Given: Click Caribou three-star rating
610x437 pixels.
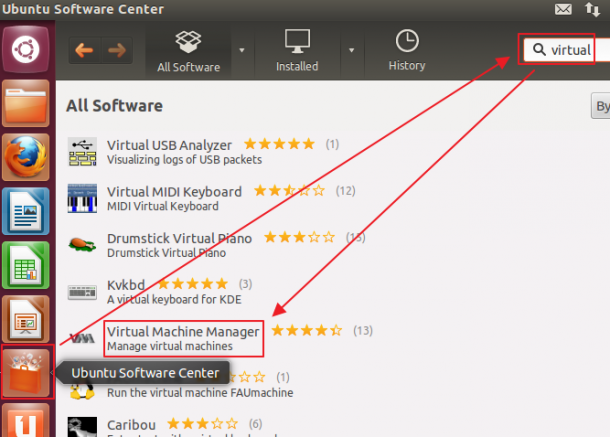Looking at the screenshot, I should click(203, 424).
